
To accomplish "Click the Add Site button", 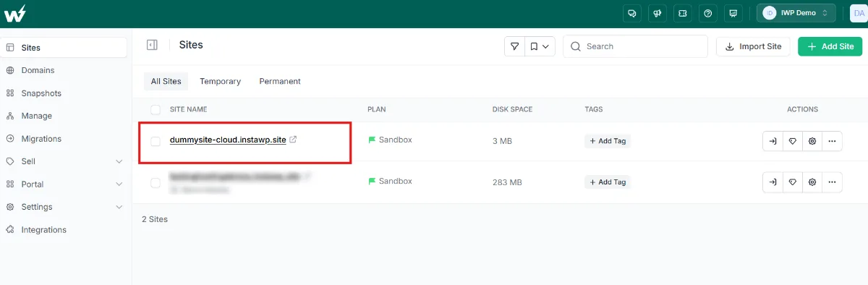I will (x=830, y=46).
